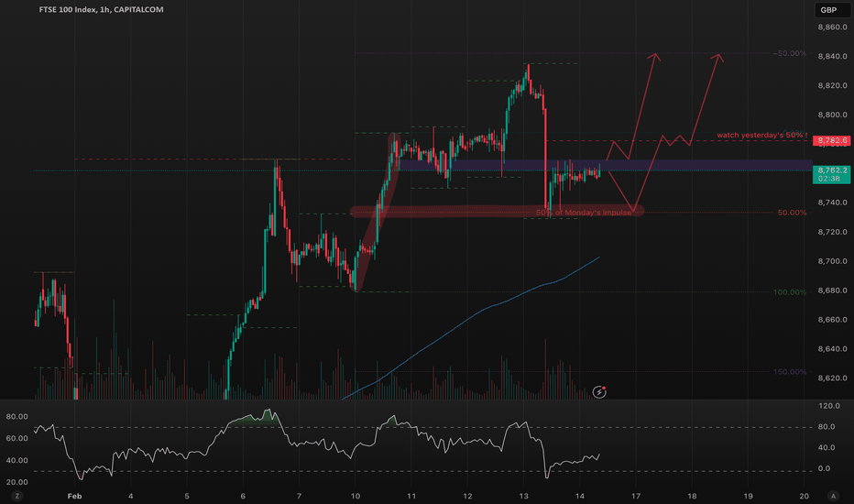
Task: Click 8,640.0 on the price axis
Action: click(x=832, y=349)
